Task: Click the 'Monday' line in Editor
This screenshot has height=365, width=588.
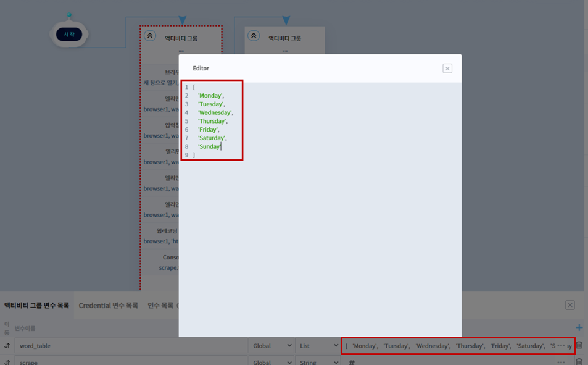Action: coord(211,96)
